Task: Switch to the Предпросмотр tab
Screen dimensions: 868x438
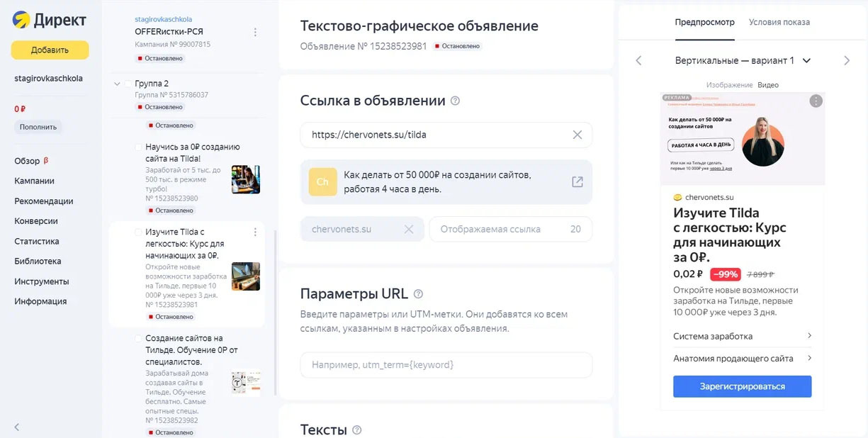Action: [x=705, y=22]
